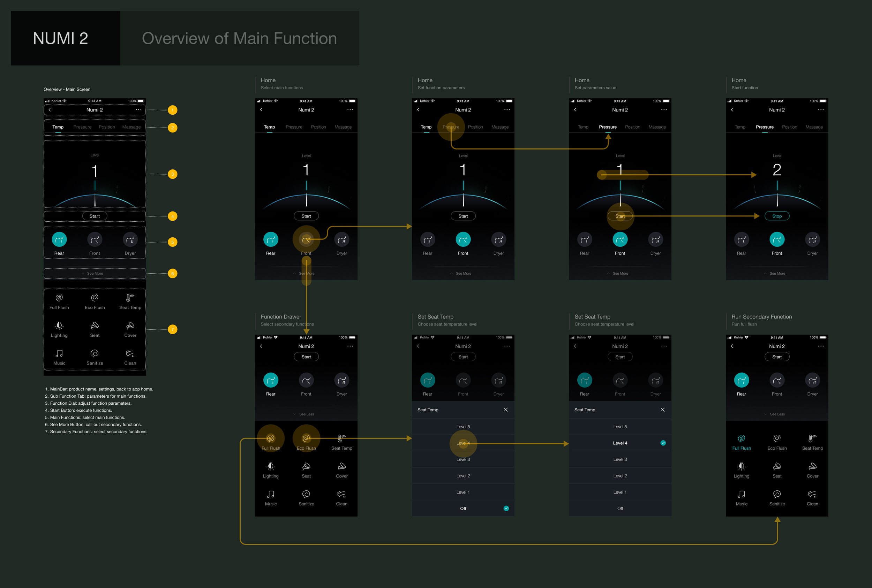Tap Lighting icon in Function Drawer screen

coord(271,466)
